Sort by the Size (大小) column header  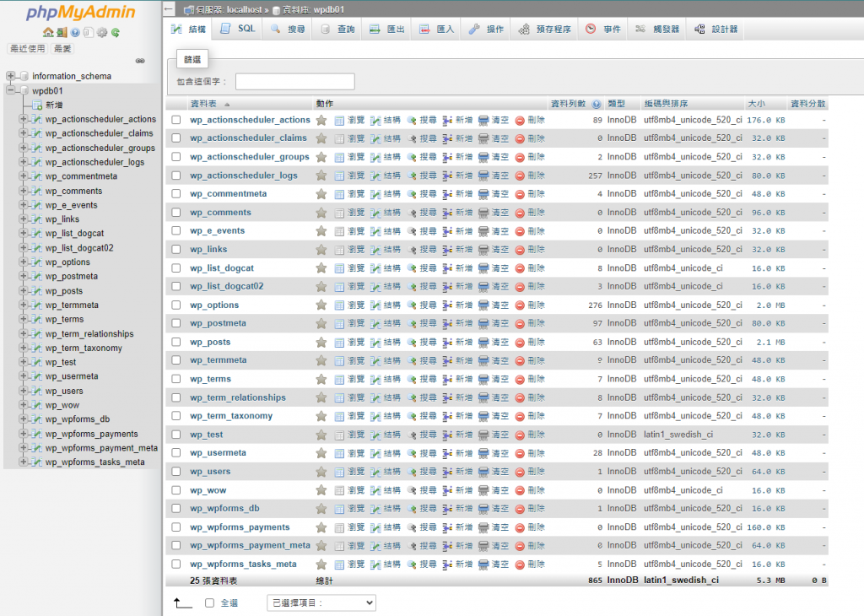coord(756,104)
